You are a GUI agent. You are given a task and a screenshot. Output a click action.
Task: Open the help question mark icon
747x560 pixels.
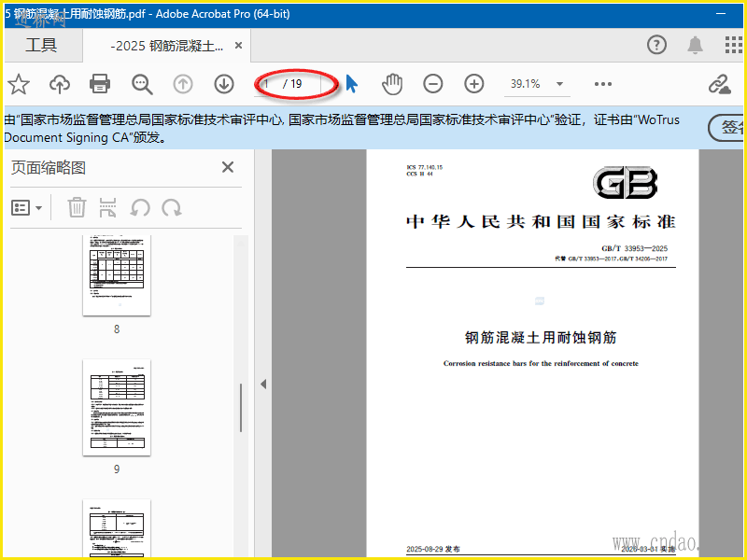point(656,45)
